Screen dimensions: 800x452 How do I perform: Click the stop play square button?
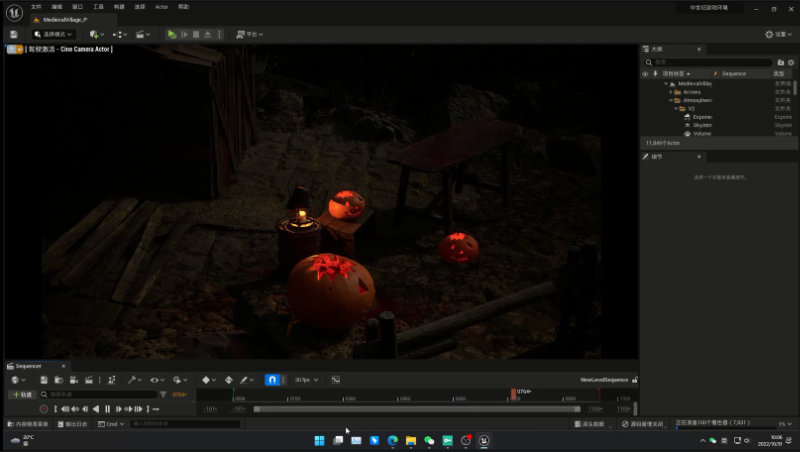tap(196, 34)
